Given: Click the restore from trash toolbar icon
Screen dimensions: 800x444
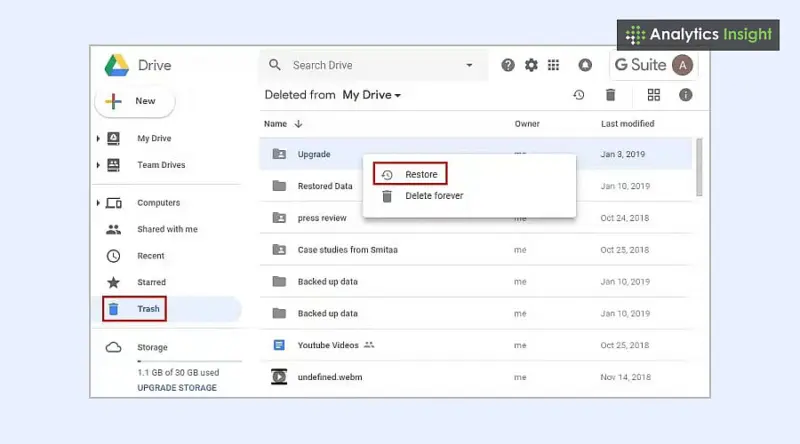Looking at the screenshot, I should (x=578, y=95).
